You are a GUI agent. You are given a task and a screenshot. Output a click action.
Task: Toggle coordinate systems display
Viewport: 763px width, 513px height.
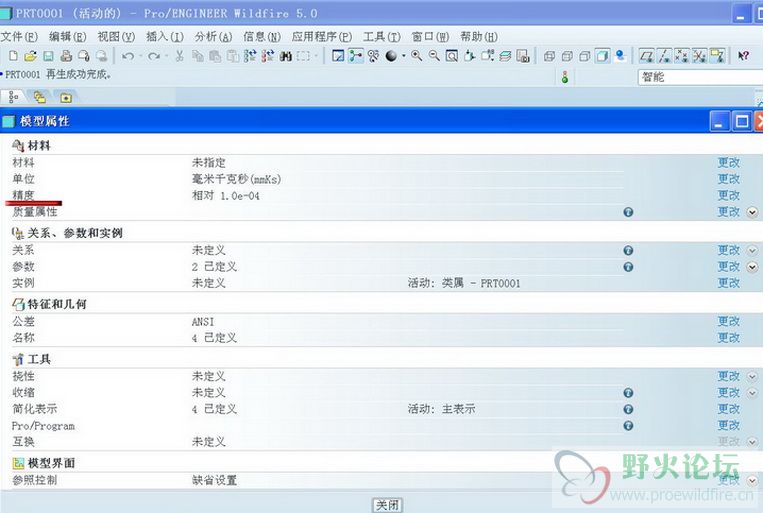(x=699, y=56)
